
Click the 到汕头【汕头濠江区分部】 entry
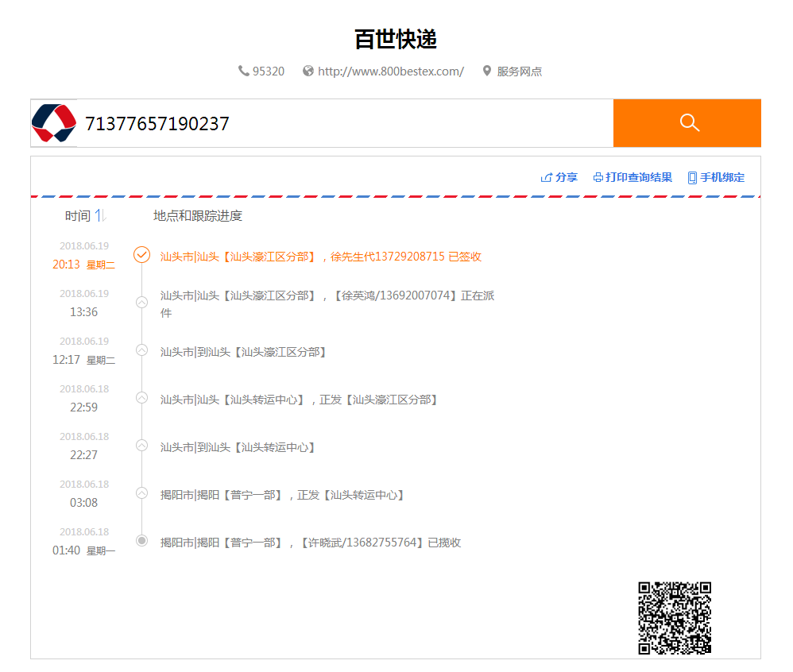243,352
